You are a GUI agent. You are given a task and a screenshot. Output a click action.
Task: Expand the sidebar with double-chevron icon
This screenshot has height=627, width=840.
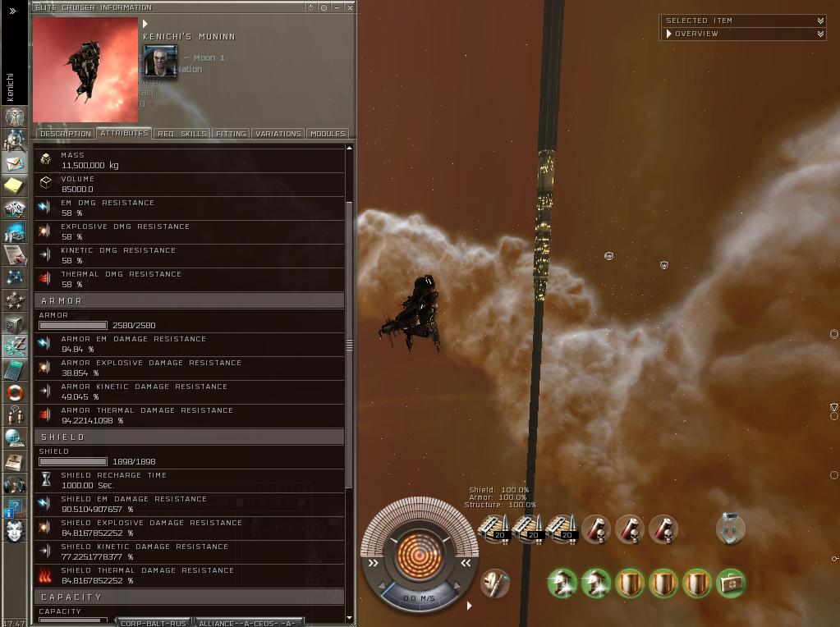click(13, 11)
